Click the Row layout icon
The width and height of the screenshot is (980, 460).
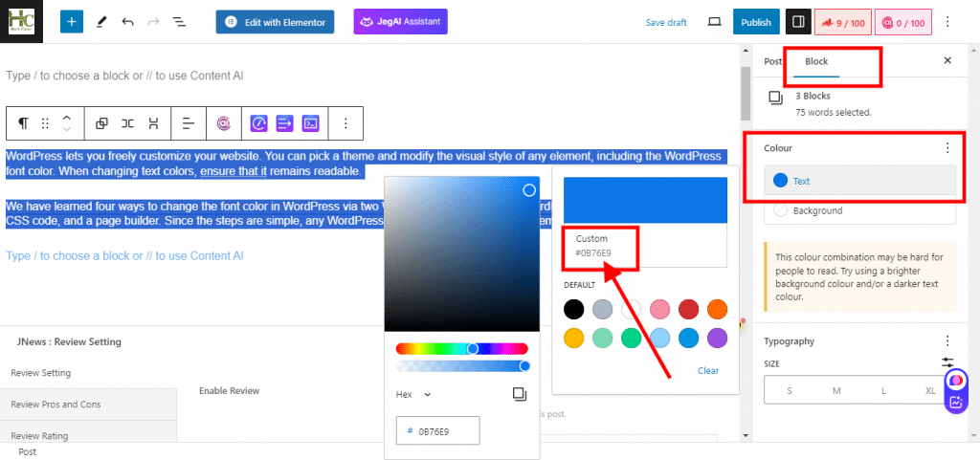point(127,123)
